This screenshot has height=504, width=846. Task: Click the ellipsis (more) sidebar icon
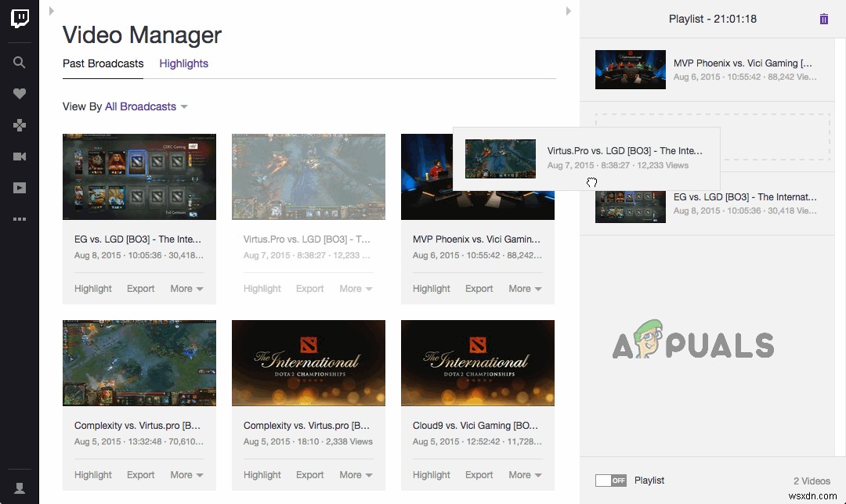[x=19, y=219]
